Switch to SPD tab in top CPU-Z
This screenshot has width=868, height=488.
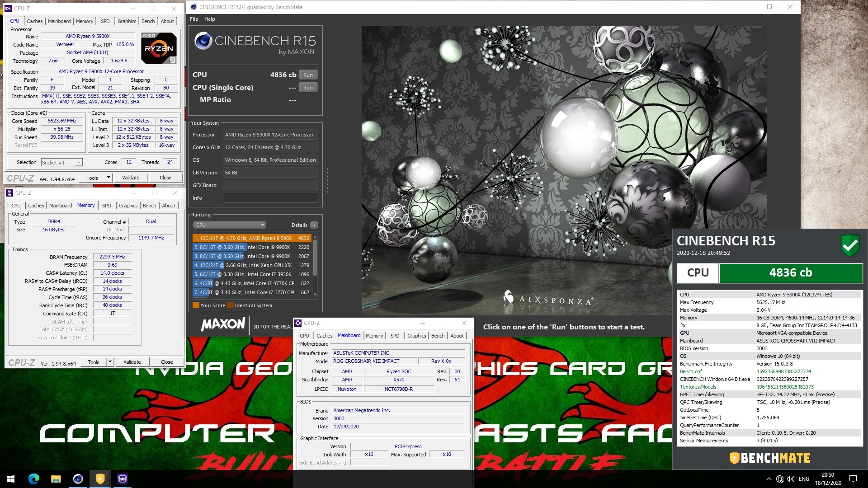[x=105, y=21]
